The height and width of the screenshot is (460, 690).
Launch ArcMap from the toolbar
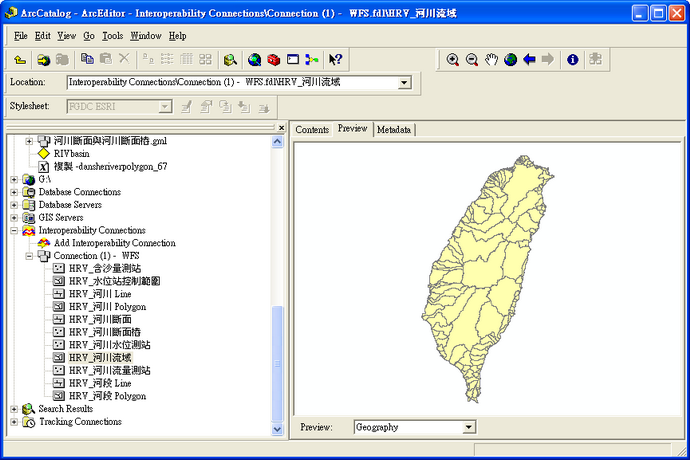click(255, 60)
